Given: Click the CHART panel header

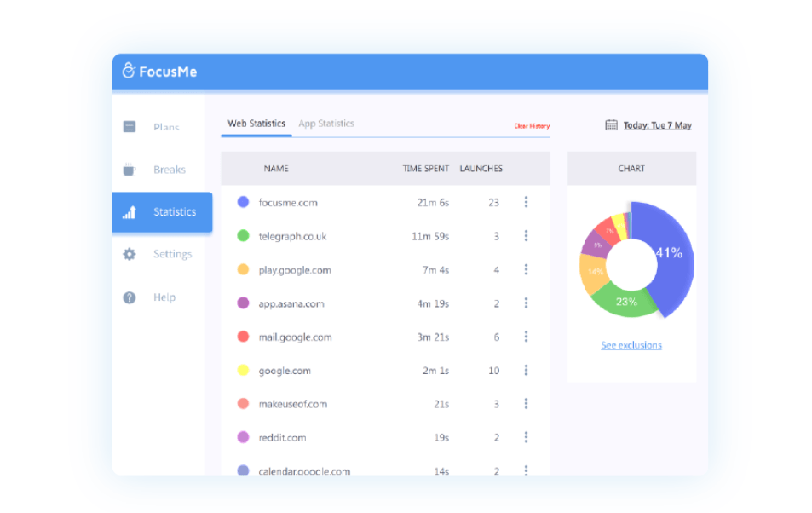Looking at the screenshot, I should tap(631, 169).
